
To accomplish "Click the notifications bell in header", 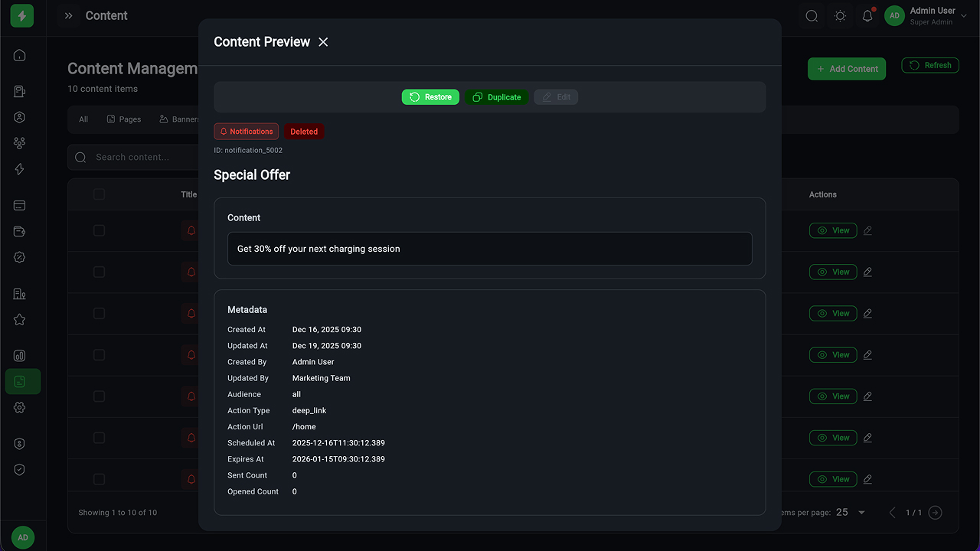I will (867, 16).
